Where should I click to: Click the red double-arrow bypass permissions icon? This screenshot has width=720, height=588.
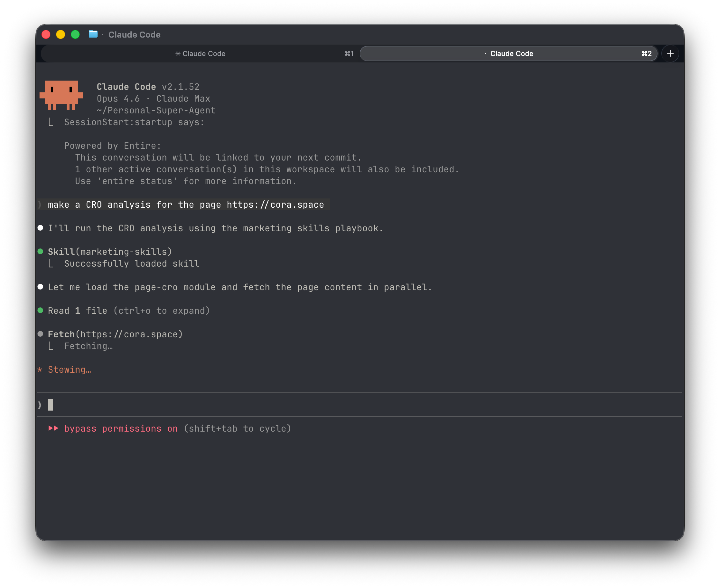click(53, 428)
